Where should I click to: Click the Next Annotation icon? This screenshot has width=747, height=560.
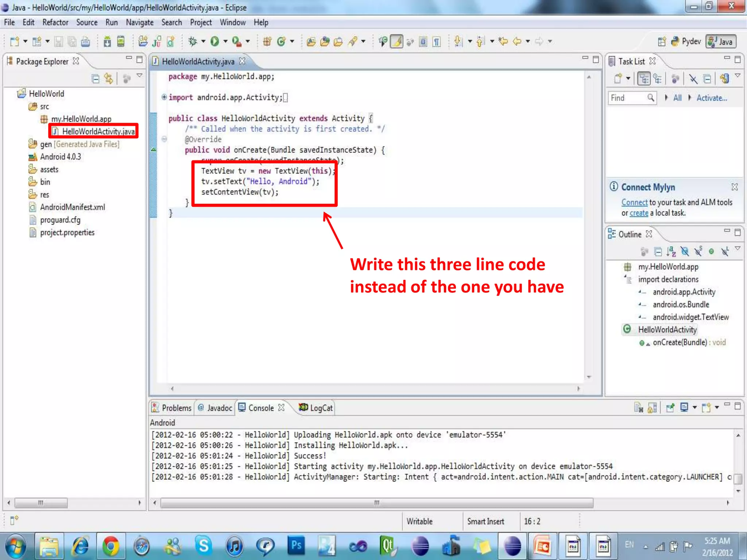click(x=458, y=42)
